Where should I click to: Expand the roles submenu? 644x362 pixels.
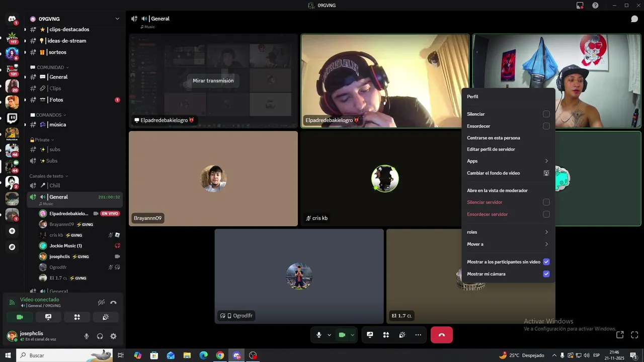click(x=508, y=232)
